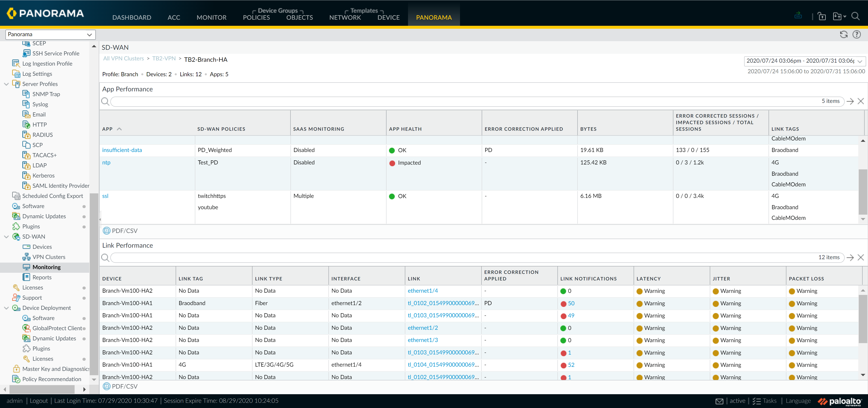Sort by the APP column header
This screenshot has width=868, height=408.
coord(108,129)
